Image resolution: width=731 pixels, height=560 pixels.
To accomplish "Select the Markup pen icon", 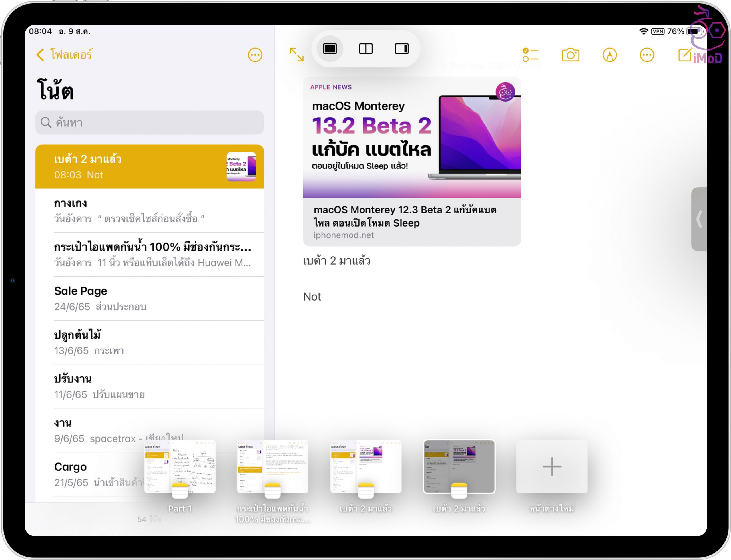I will (x=609, y=55).
